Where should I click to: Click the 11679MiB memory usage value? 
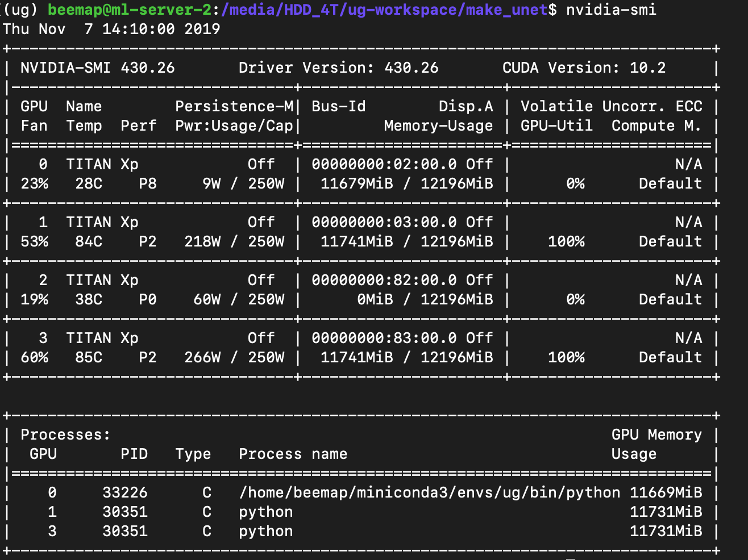(x=357, y=183)
